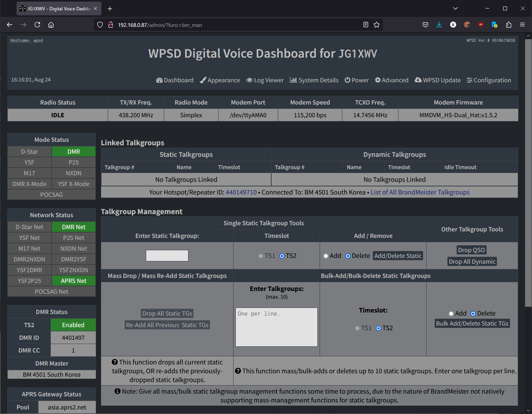This screenshot has height=414, width=532.
Task: Click the APRS Net network status cell
Action: click(73, 281)
